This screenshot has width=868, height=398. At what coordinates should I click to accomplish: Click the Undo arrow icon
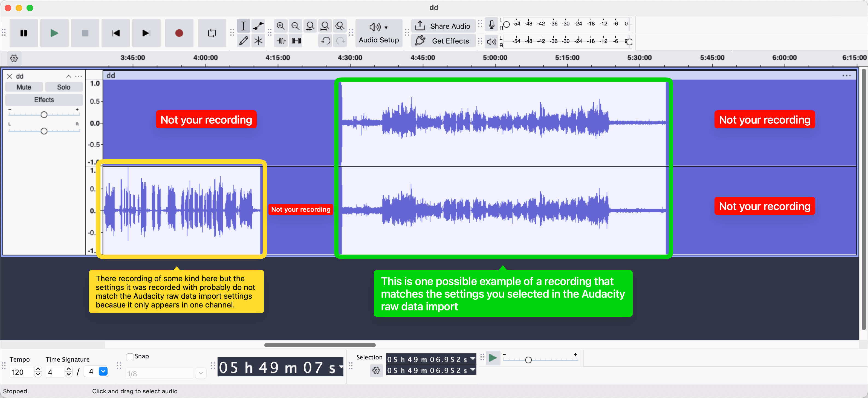(x=326, y=41)
